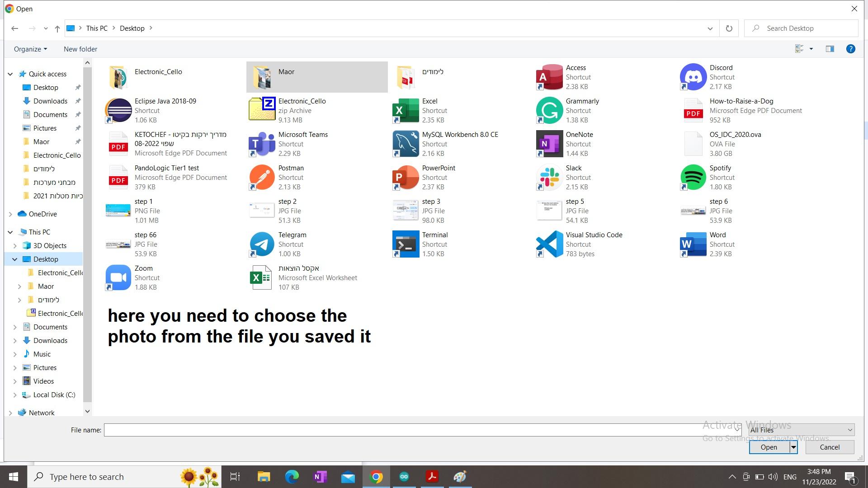Toggle the preview pane icon
Viewport: 868px width, 488px height.
pos(830,49)
